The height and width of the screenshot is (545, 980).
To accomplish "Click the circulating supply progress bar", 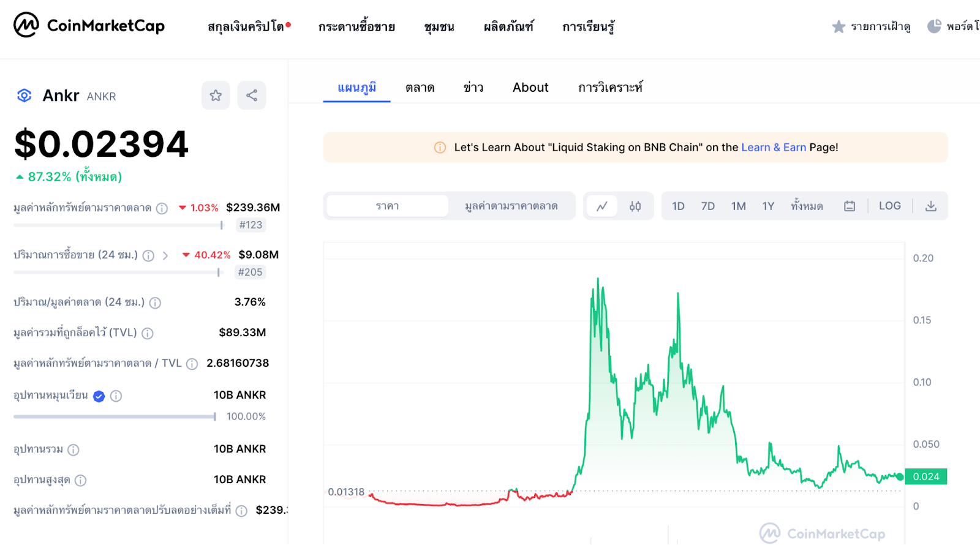I will (115, 417).
